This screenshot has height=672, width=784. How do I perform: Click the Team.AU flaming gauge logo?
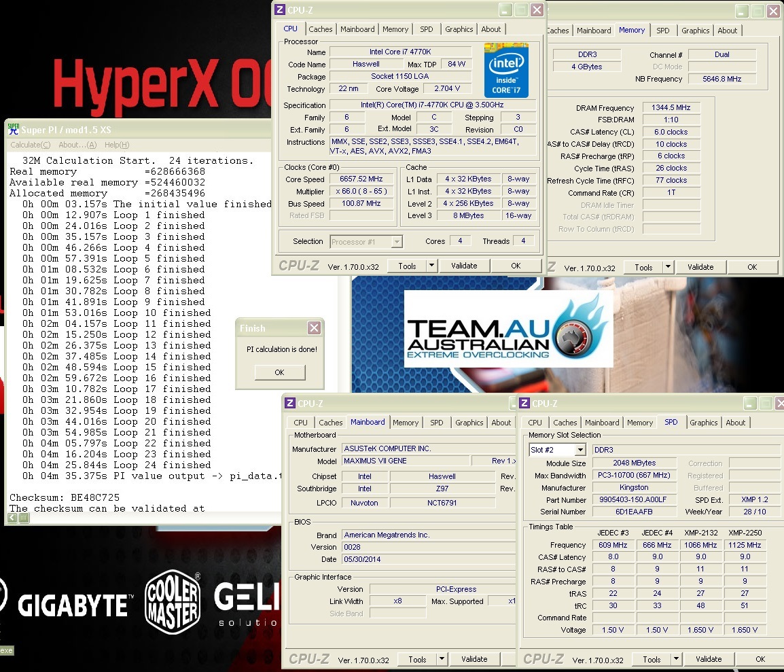(x=580, y=328)
